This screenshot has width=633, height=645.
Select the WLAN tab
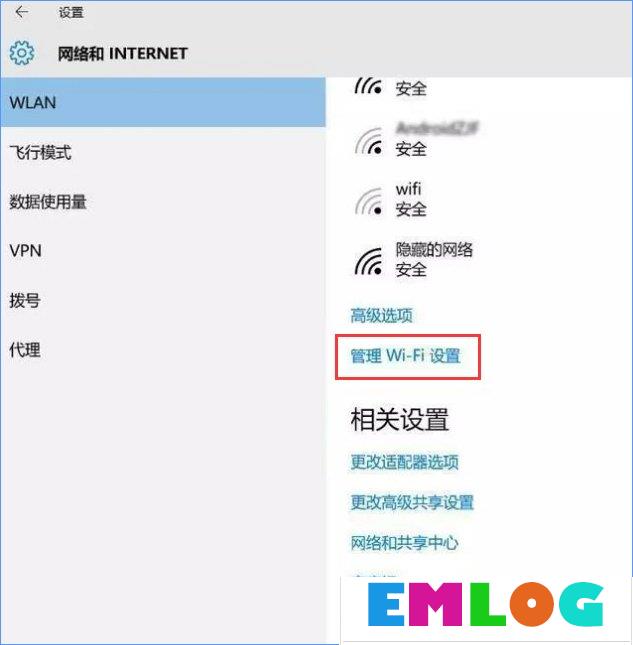tap(163, 102)
